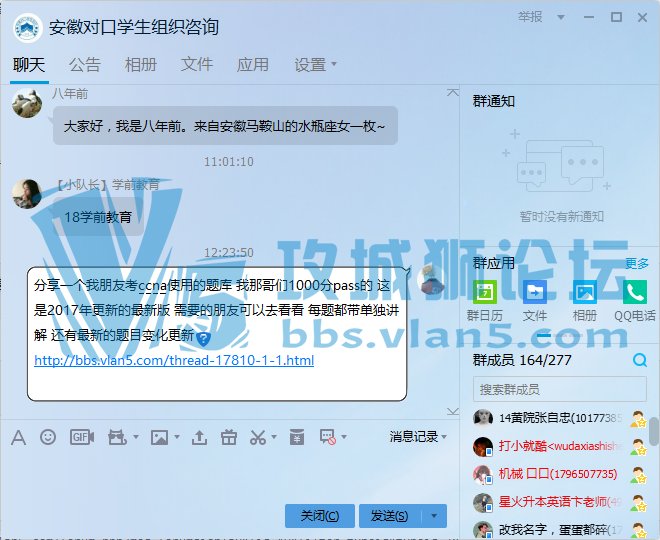Expand the video call options arrow

pos(136,437)
